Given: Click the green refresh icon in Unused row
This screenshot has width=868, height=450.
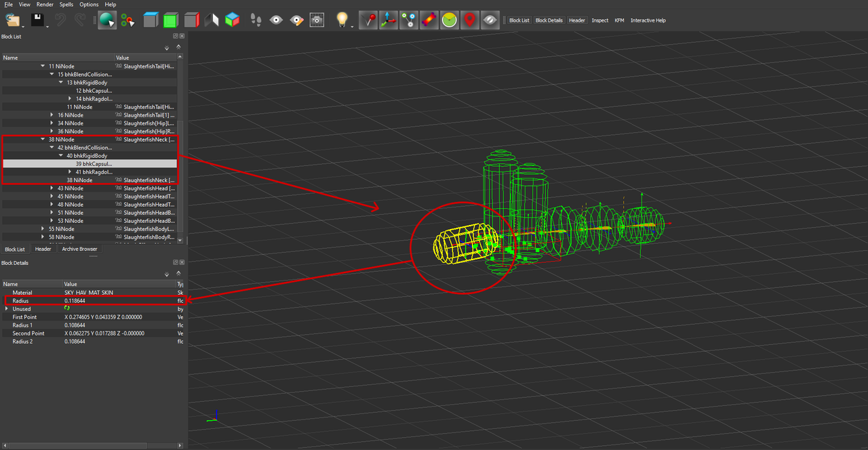Looking at the screenshot, I should pos(67,308).
